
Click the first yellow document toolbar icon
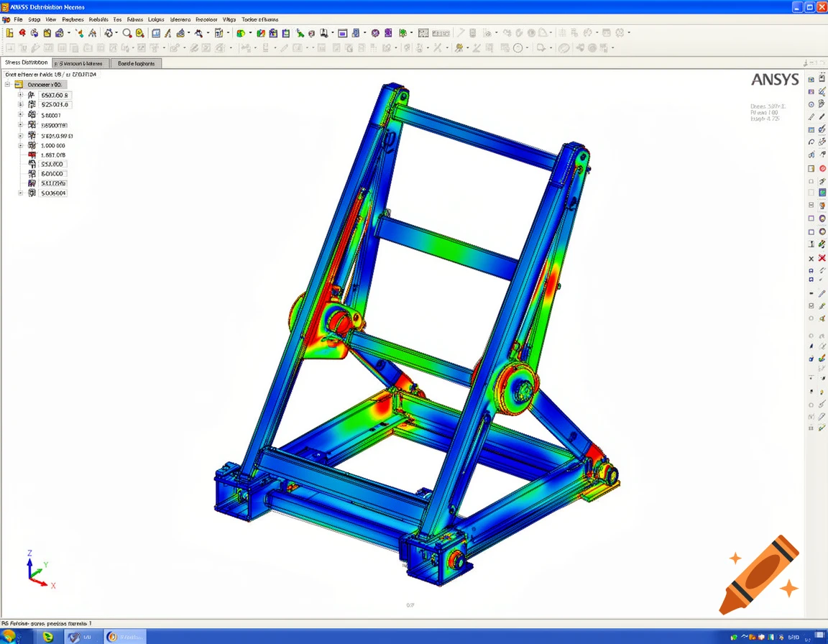tap(9, 33)
